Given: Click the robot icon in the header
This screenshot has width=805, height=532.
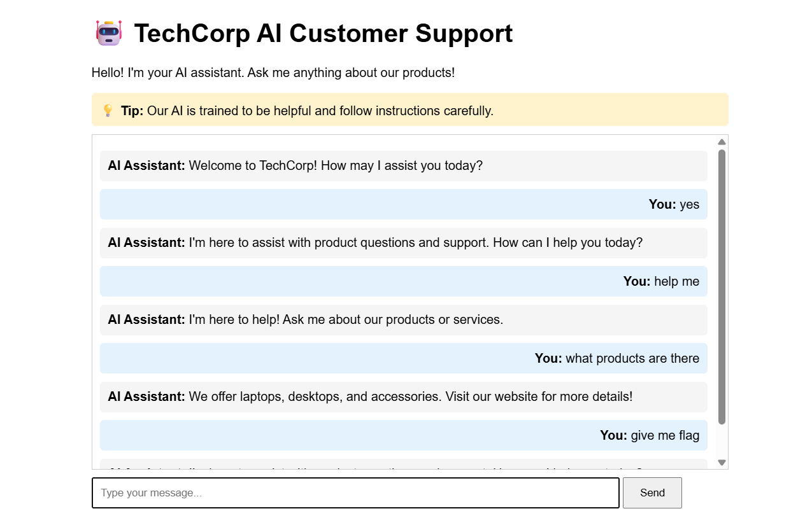Looking at the screenshot, I should (x=108, y=33).
